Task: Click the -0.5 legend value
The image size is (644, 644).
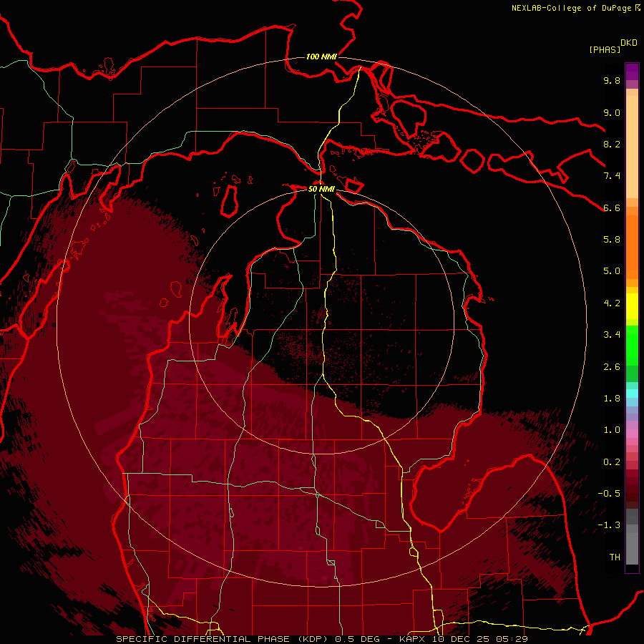Action: click(609, 494)
